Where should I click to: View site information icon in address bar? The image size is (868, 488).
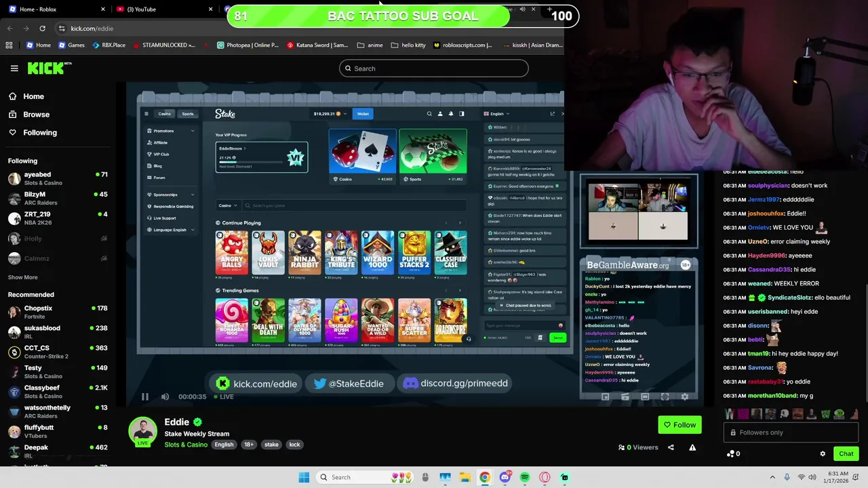click(62, 28)
